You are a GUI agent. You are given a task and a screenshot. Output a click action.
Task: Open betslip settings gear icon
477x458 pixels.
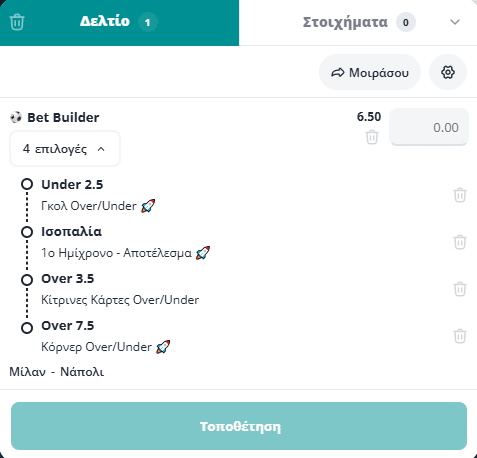[x=448, y=72]
